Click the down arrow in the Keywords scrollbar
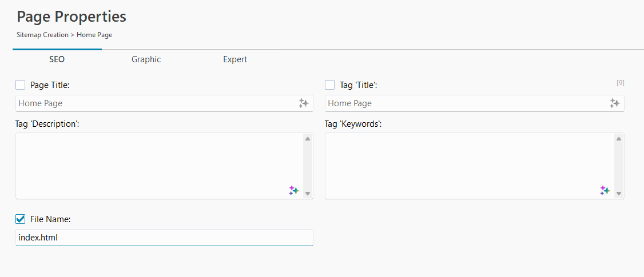644x277 pixels. pos(619,194)
